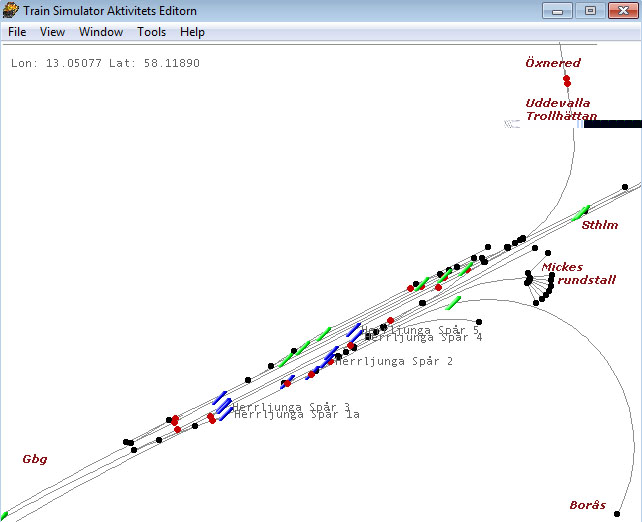Maximize the Activity Editor window
642x522 pixels.
click(x=590, y=11)
